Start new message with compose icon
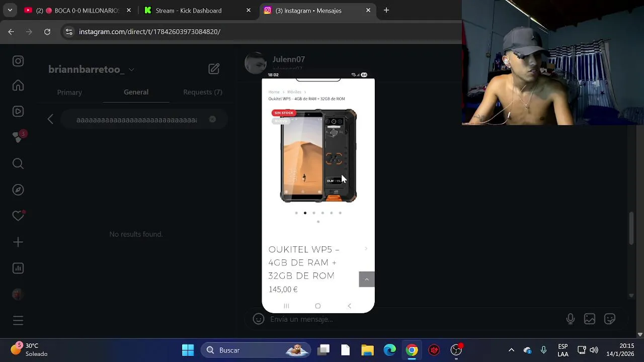The height and width of the screenshot is (362, 644). coord(214,69)
